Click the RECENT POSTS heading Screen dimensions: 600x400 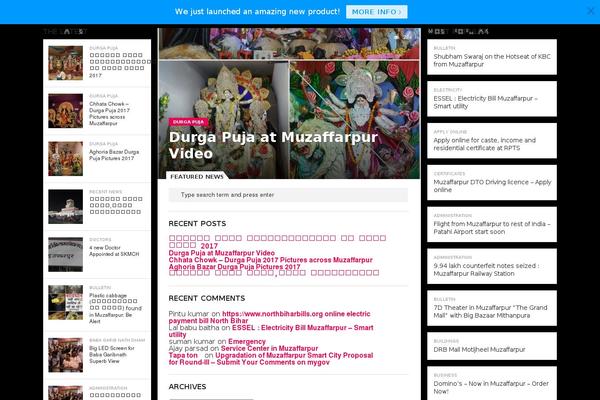197,224
